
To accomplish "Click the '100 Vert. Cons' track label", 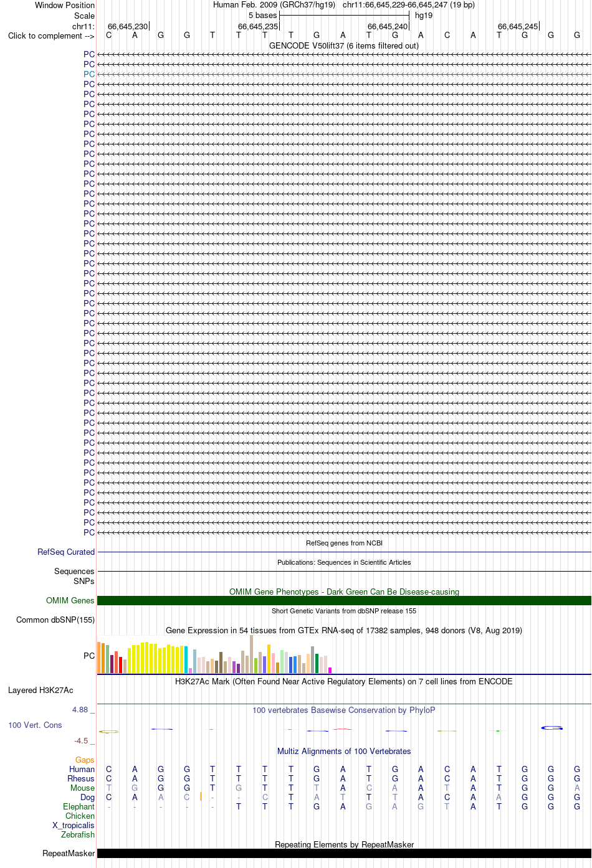I will (35, 725).
